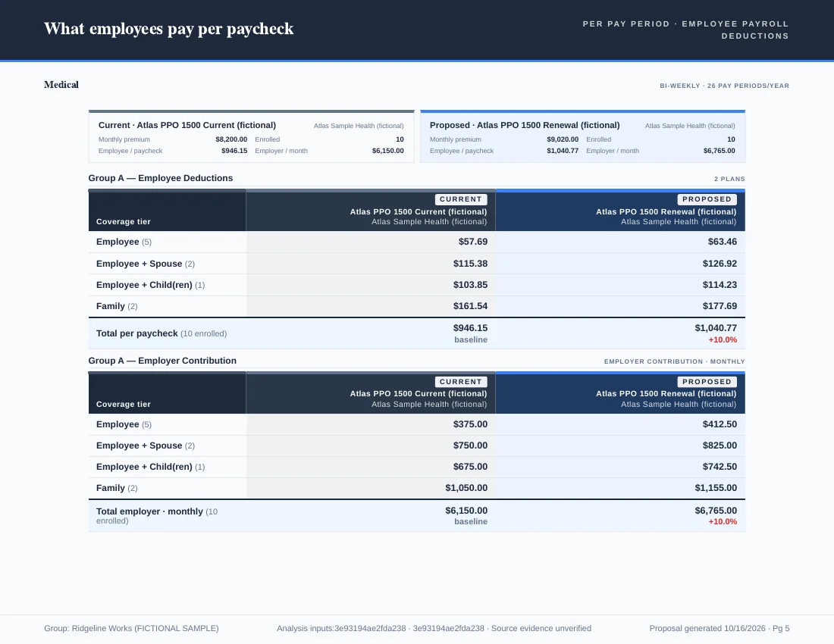This screenshot has width=834, height=644.
Task: Click $375.00 employer Employee contribution
Action: tap(470, 424)
